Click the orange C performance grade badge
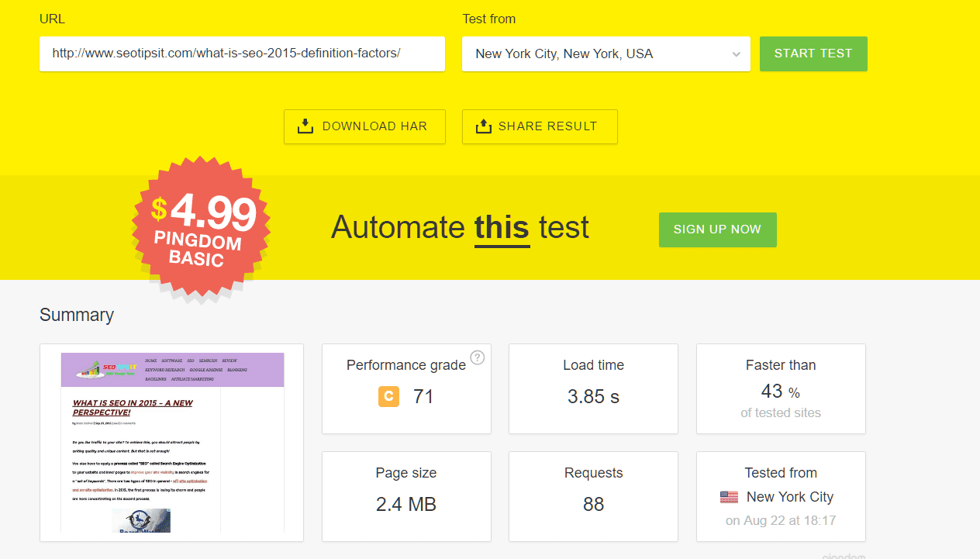Viewport: 980px width, 559px height. pos(388,396)
